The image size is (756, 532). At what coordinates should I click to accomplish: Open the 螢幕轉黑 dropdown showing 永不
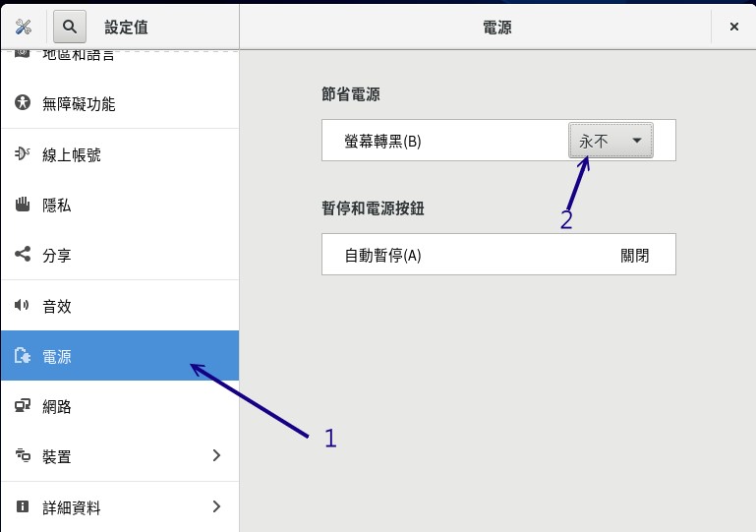(x=611, y=141)
